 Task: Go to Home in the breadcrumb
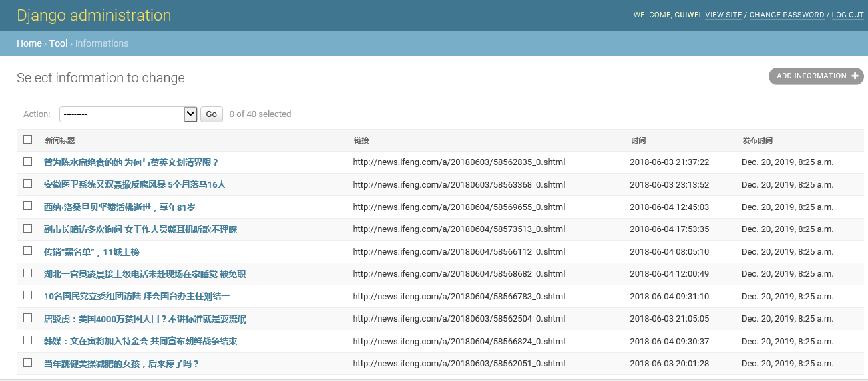pyautogui.click(x=29, y=43)
